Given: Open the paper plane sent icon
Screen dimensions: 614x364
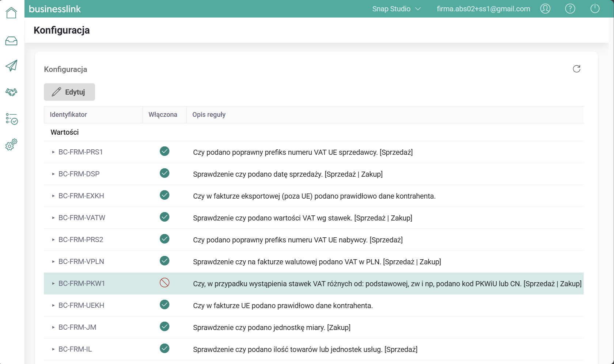Looking at the screenshot, I should (x=11, y=66).
